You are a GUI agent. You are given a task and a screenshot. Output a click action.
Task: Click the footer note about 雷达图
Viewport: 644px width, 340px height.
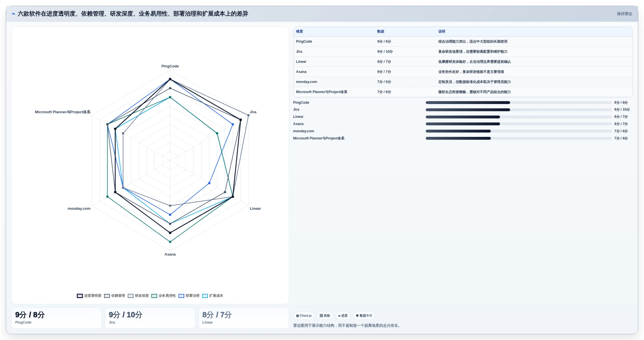(x=347, y=326)
